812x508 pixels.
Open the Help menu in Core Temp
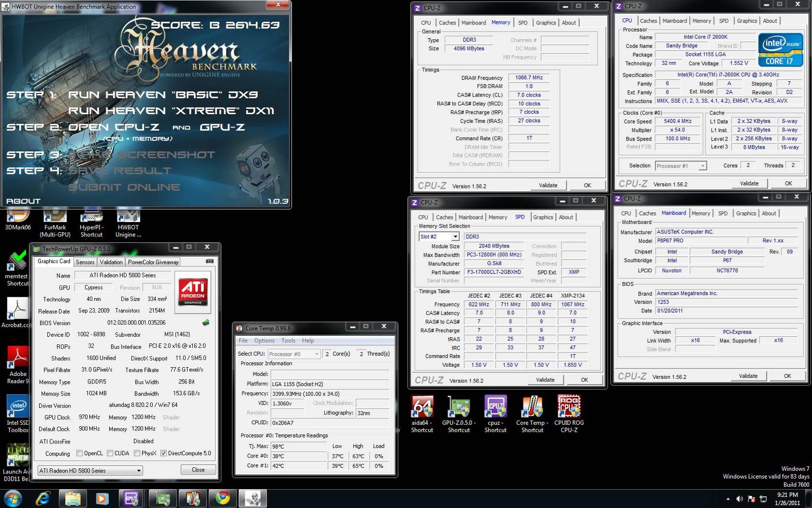click(x=308, y=340)
